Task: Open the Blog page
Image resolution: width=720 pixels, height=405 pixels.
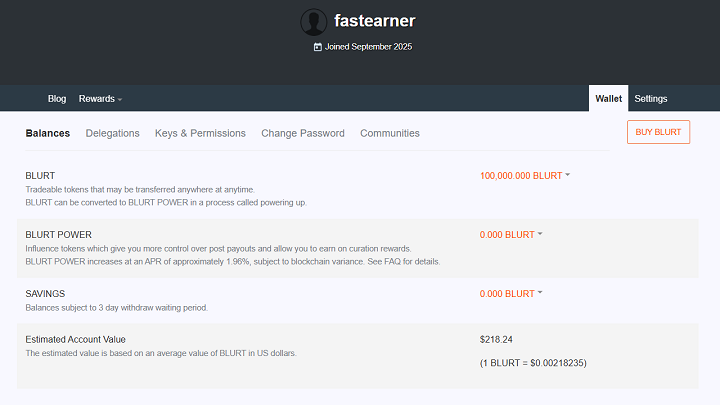Action: [x=57, y=99]
